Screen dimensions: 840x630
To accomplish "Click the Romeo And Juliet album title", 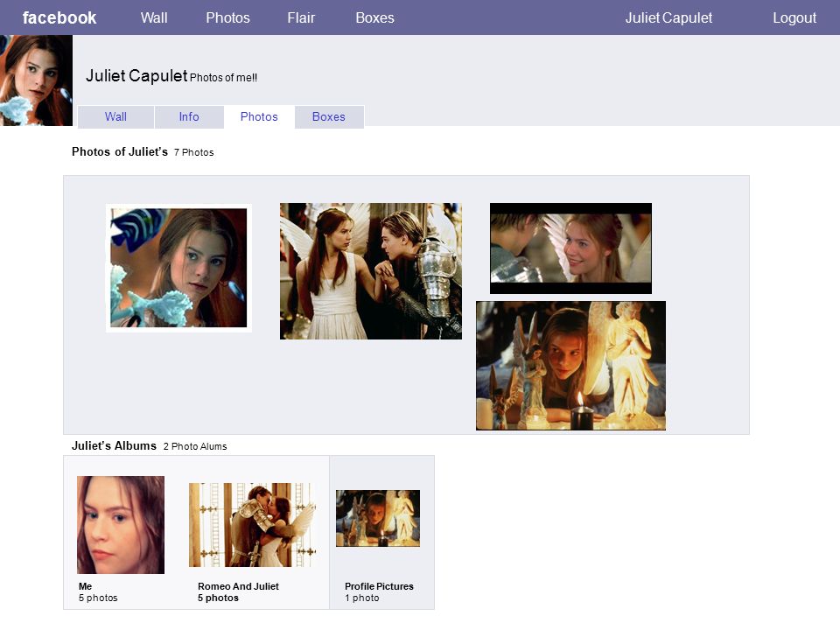I will (238, 586).
